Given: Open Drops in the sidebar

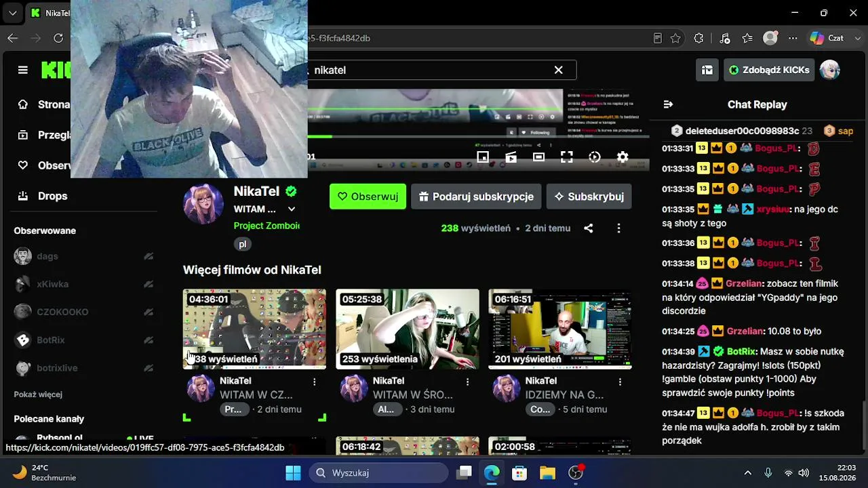Looking at the screenshot, I should [x=43, y=196].
